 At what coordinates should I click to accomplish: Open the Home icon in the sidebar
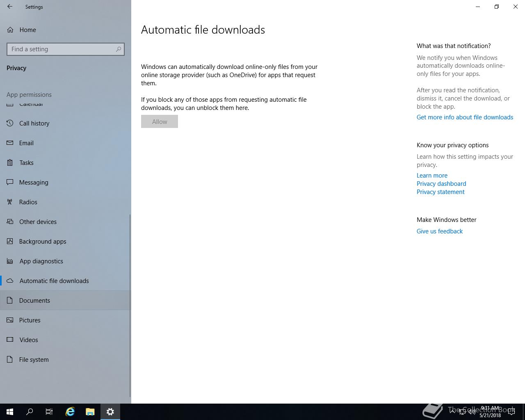click(x=10, y=30)
